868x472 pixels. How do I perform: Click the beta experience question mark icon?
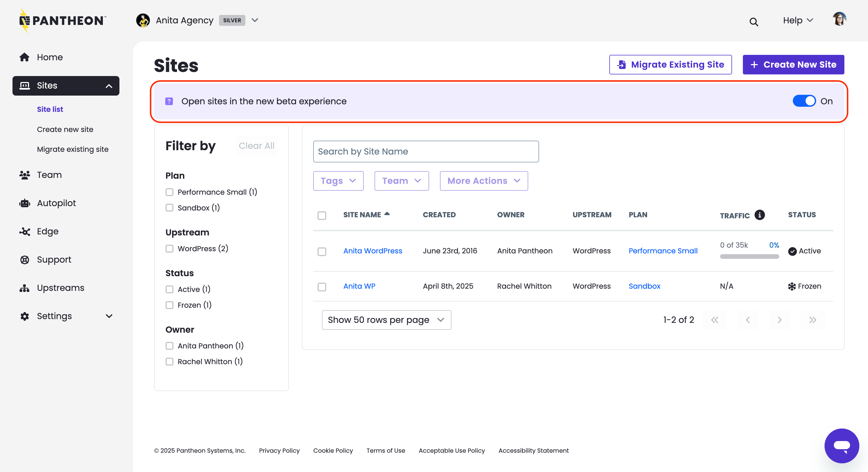(169, 101)
